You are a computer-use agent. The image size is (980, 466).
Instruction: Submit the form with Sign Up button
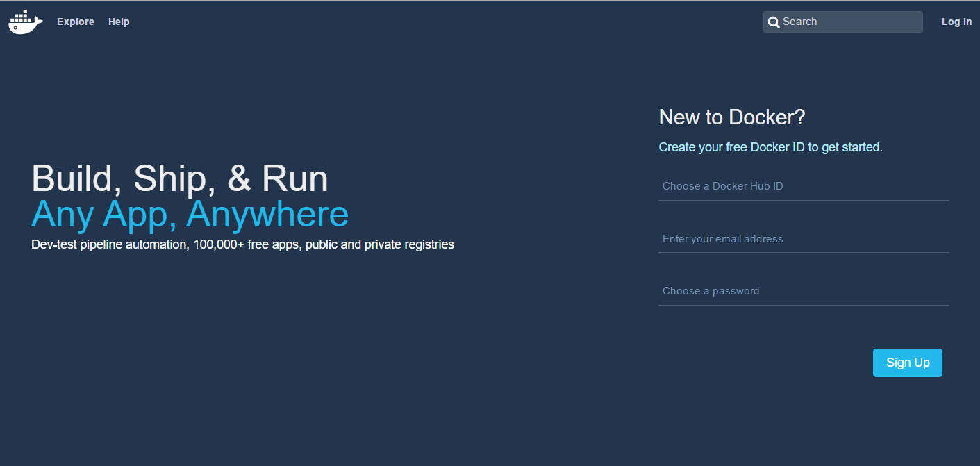tap(908, 363)
